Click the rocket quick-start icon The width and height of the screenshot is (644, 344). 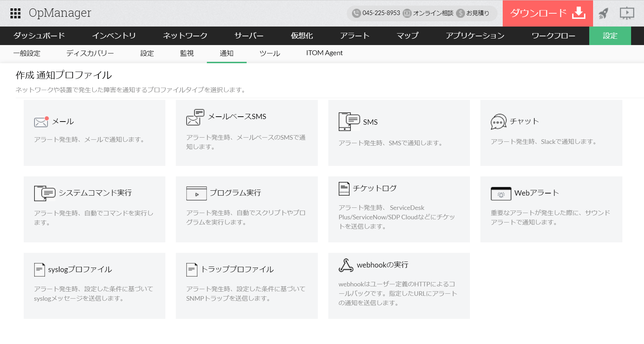coord(603,13)
